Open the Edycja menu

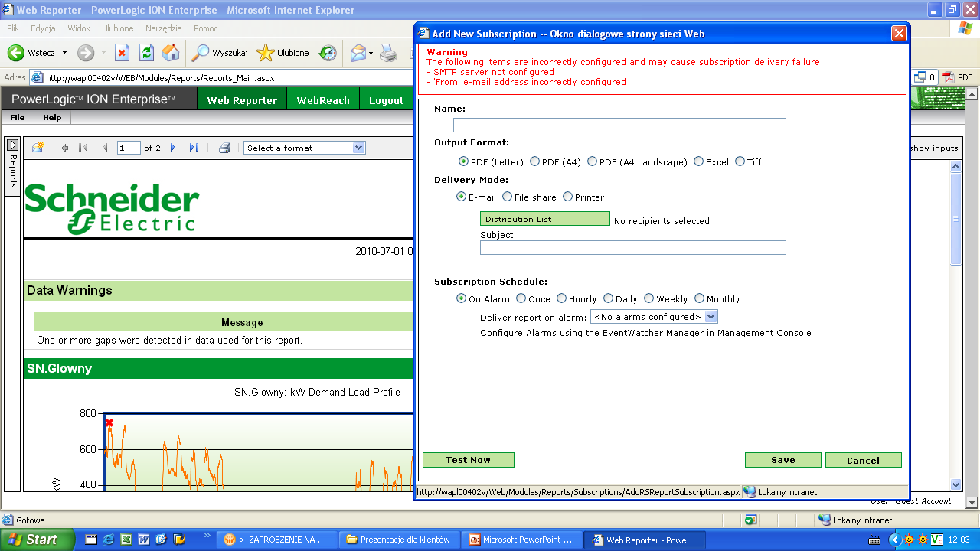43,28
